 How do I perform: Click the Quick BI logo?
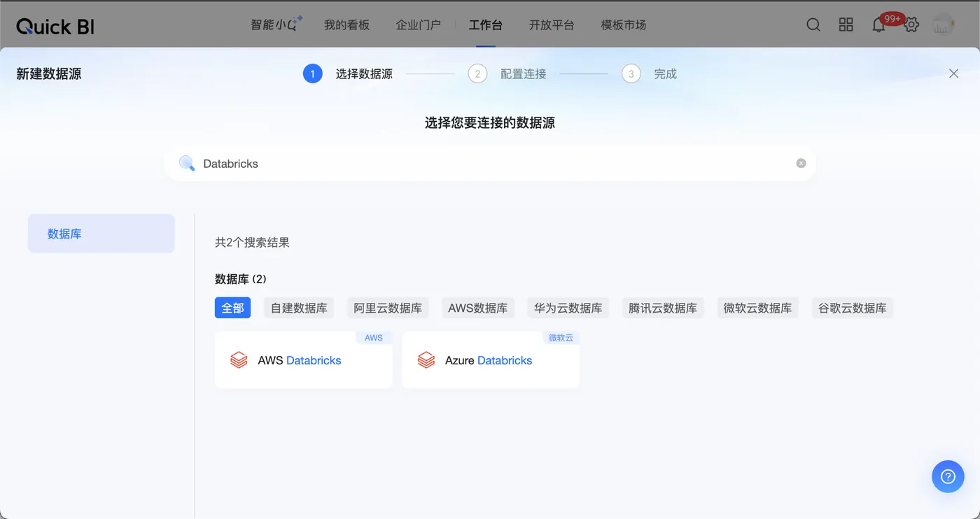coord(55,26)
